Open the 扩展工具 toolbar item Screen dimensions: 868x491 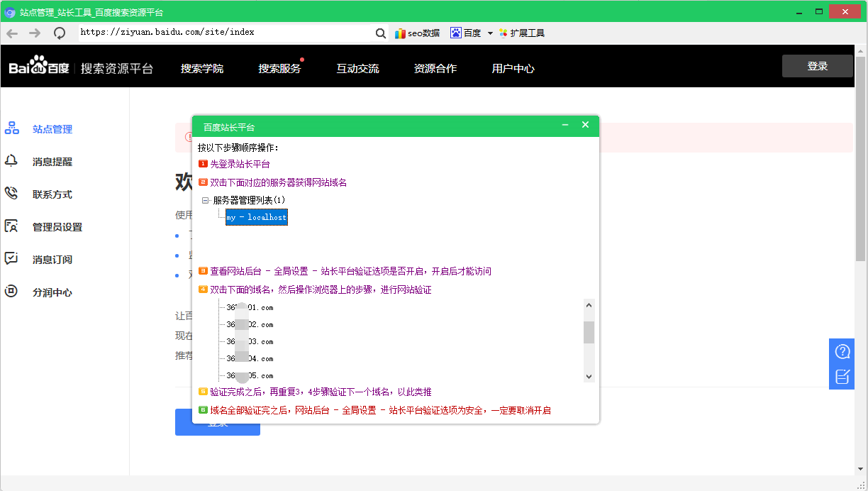pyautogui.click(x=522, y=33)
